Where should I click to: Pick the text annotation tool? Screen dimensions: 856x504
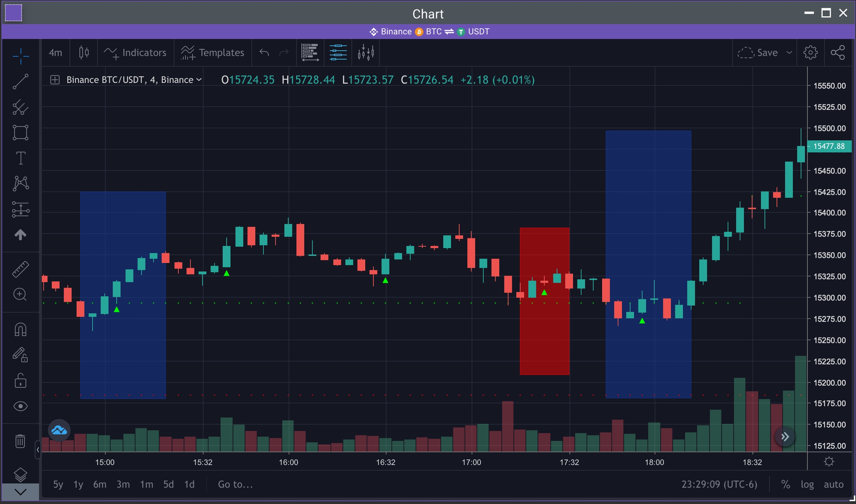20,158
